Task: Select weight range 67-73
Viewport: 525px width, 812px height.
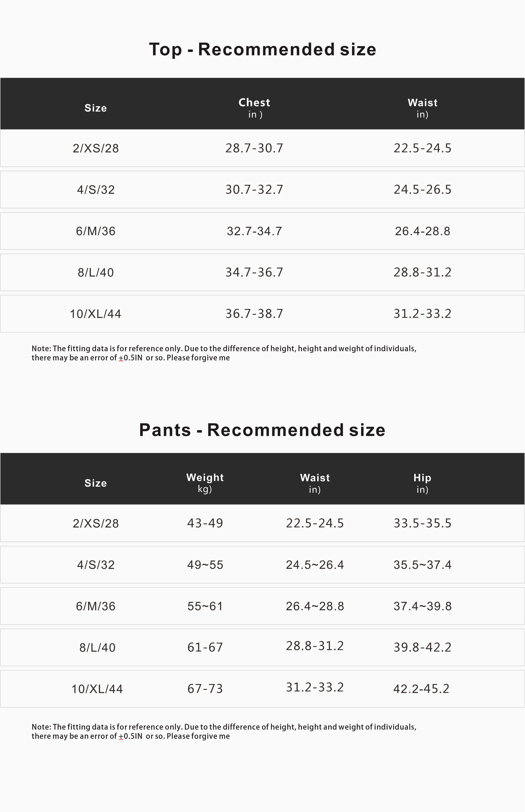Action: pos(205,689)
